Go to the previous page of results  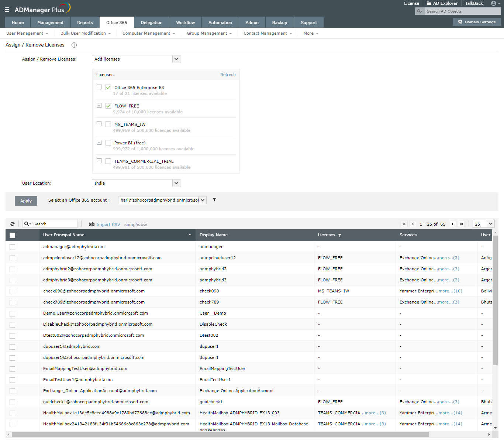pos(413,224)
